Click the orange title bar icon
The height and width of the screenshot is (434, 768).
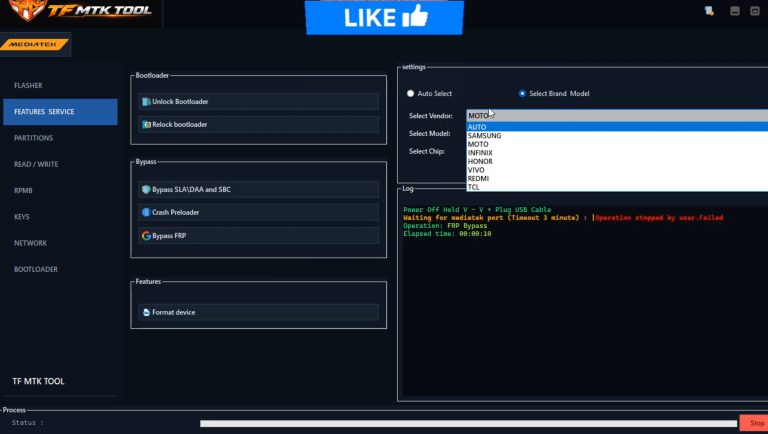click(x=709, y=11)
